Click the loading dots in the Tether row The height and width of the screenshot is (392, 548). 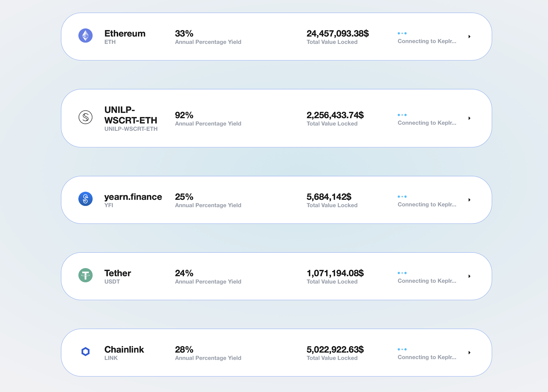tap(402, 273)
